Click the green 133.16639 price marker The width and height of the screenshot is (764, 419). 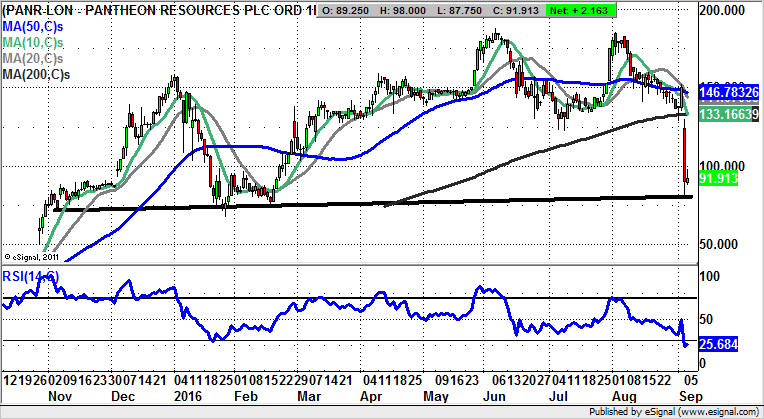click(x=728, y=115)
